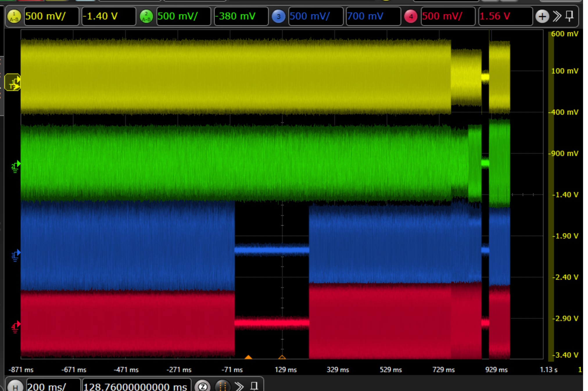Image resolution: width=588 pixels, height=391 pixels.
Task: Select solid orange trigger time marker
Action: [248, 357]
